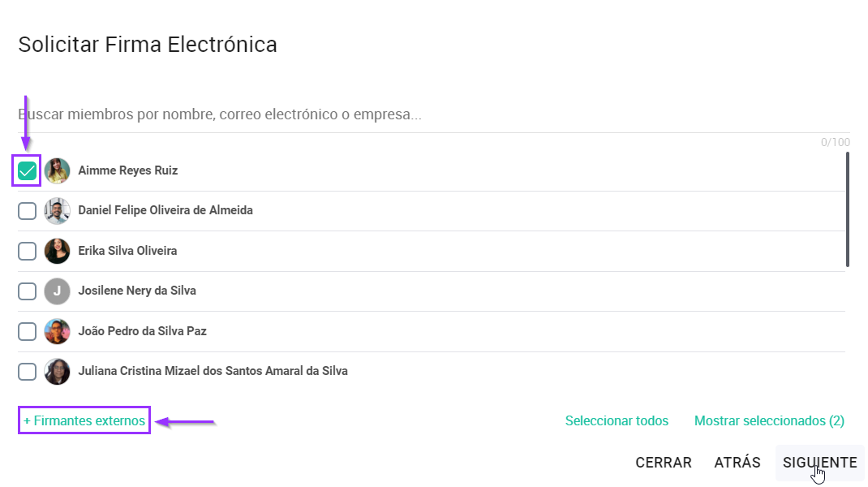
Task: Focus the member search input field
Action: [434, 114]
